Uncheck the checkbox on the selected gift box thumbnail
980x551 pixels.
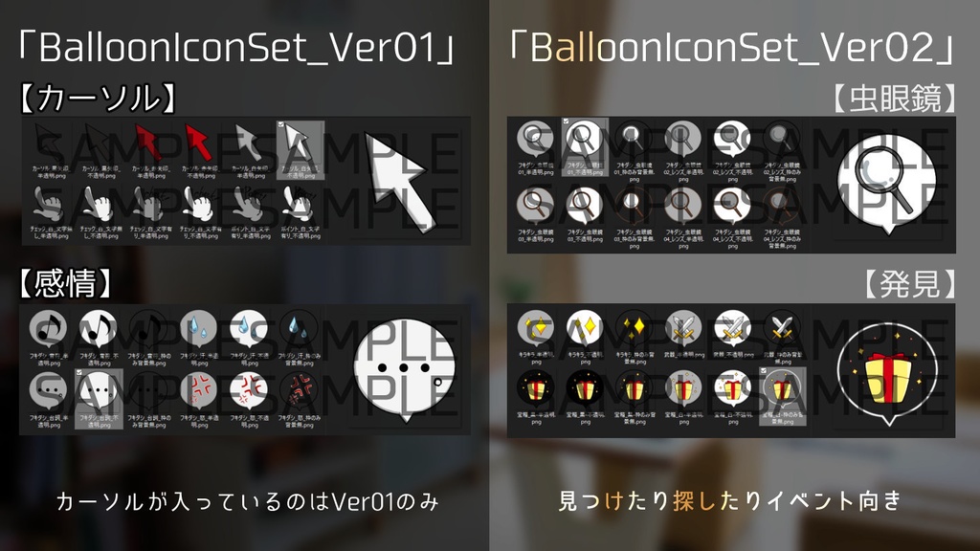764,371
